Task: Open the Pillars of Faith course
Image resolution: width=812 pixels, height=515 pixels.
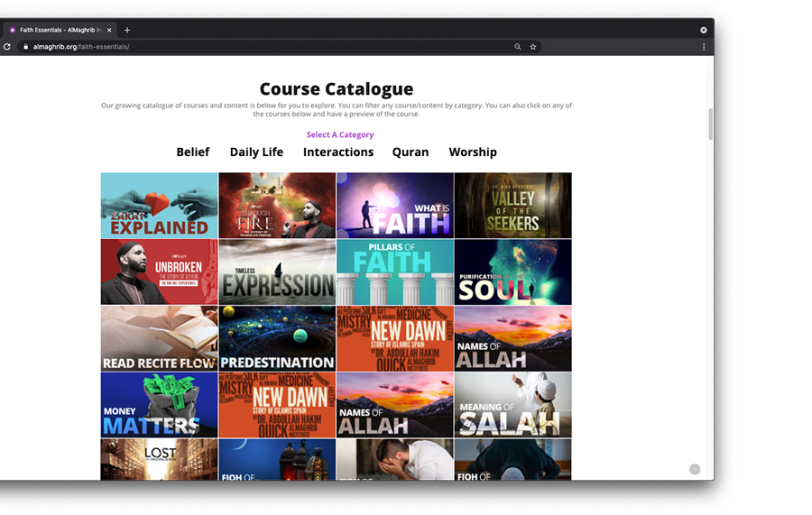Action: click(x=395, y=271)
